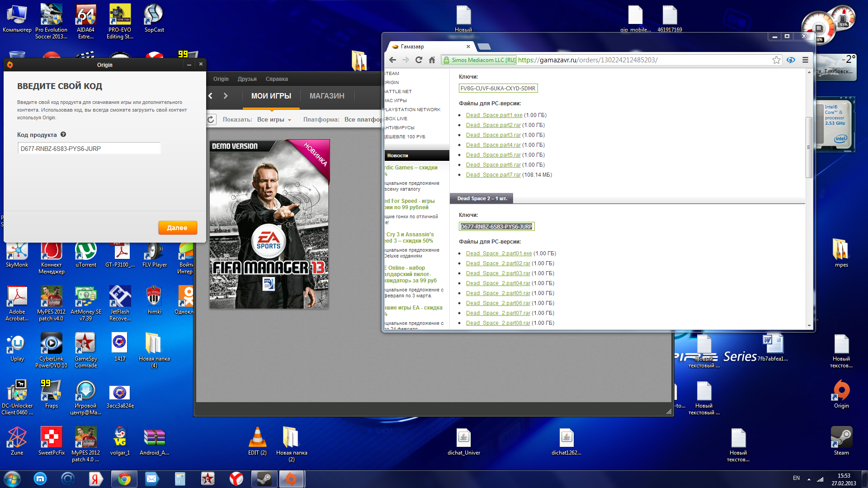This screenshot has height=488, width=868.
Task: Open PLAYSTATION NETWORK sidebar category
Action: point(412,109)
